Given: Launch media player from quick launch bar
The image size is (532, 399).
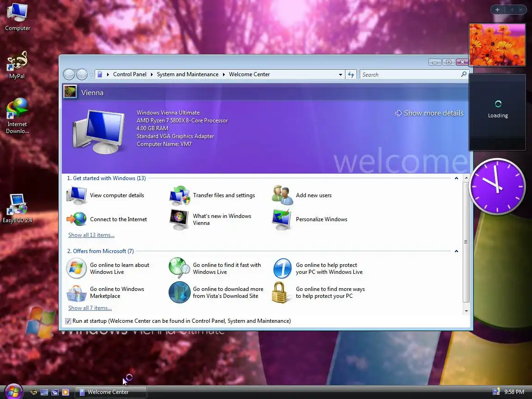Looking at the screenshot, I should pos(66,392).
